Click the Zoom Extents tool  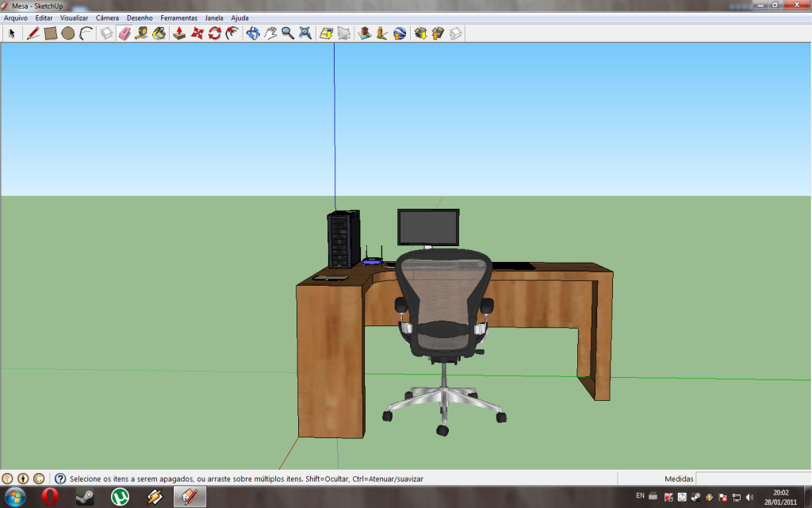(x=305, y=33)
